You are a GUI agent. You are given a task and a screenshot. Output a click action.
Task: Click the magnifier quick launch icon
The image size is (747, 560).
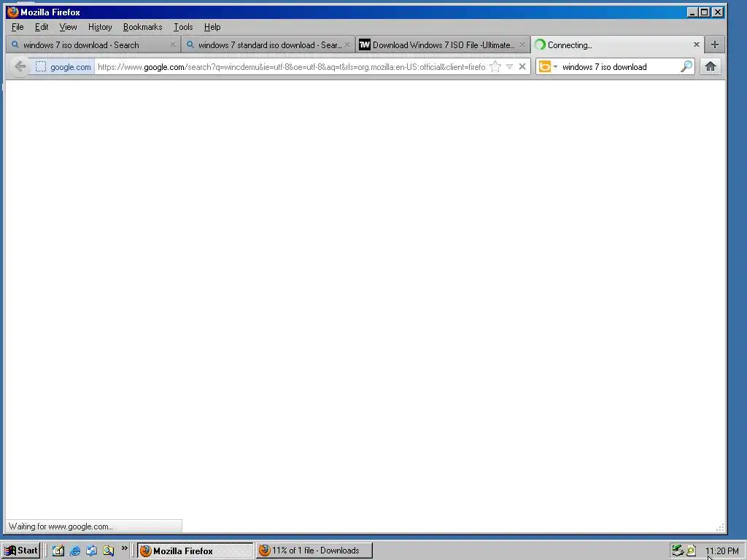tap(108, 551)
